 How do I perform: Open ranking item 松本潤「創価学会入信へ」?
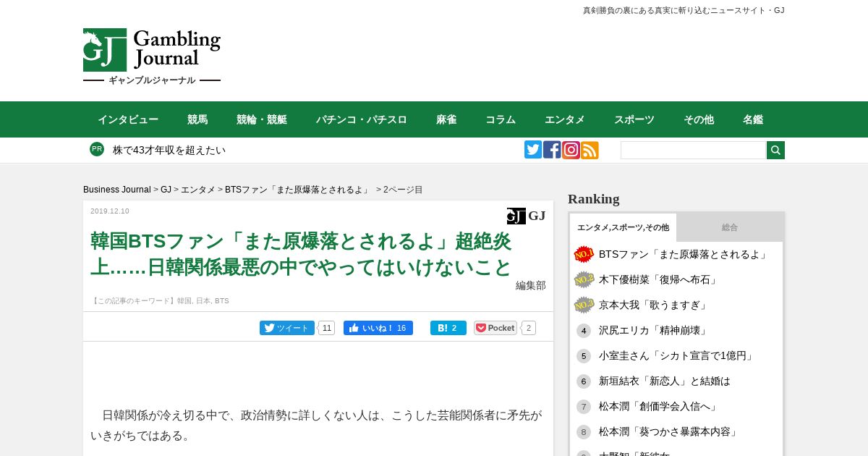(658, 407)
